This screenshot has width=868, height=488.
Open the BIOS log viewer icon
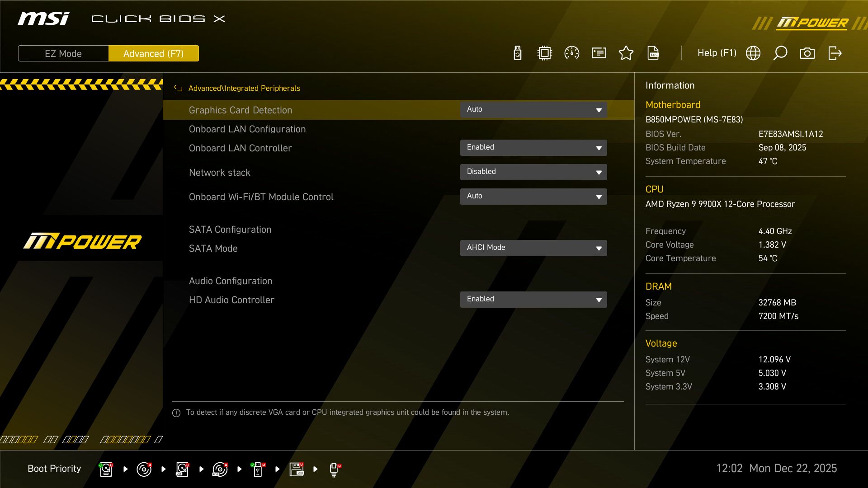point(653,53)
